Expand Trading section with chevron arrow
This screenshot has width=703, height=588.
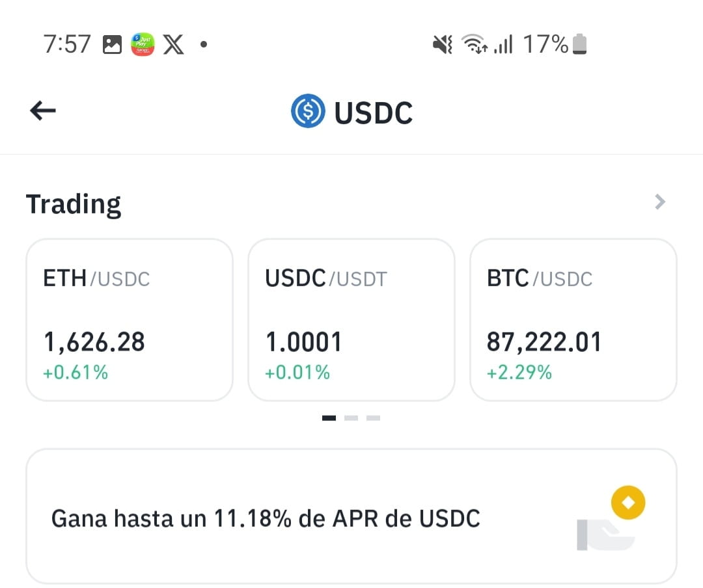(659, 202)
